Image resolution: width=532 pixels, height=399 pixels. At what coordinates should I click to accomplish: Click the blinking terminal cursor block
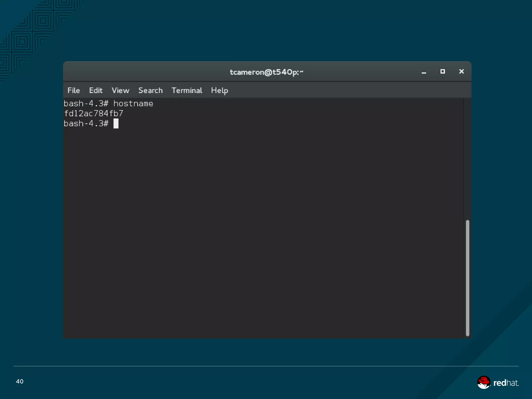click(x=116, y=123)
